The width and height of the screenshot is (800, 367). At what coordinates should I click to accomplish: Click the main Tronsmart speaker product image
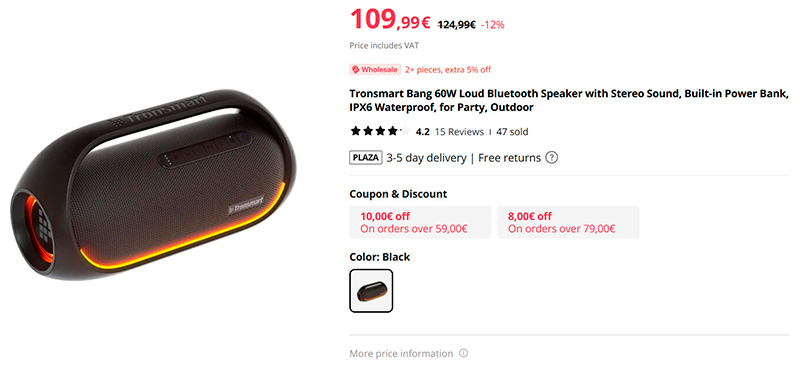pyautogui.click(x=153, y=185)
